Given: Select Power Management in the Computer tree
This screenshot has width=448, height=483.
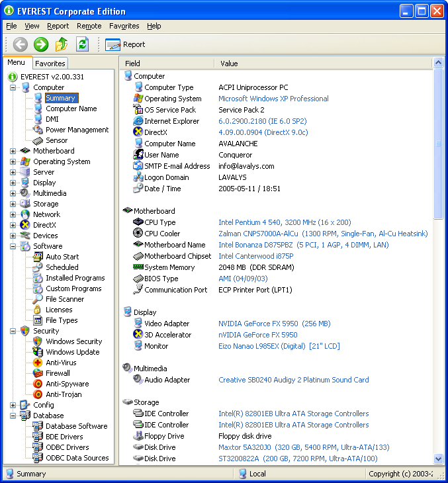Looking at the screenshot, I should coord(77,130).
